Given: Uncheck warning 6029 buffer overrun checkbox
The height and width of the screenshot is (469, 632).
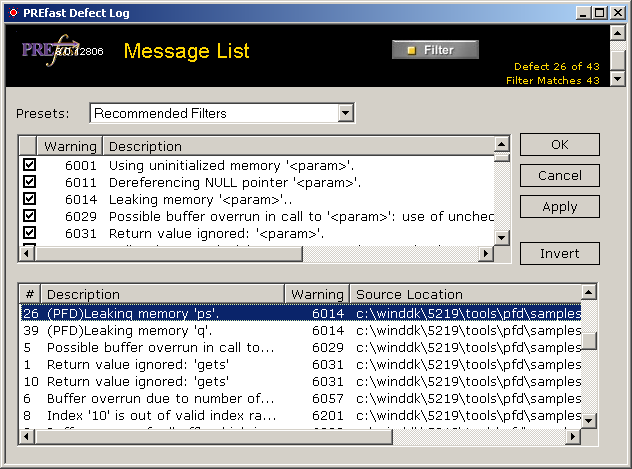Looking at the screenshot, I should pos(29,216).
